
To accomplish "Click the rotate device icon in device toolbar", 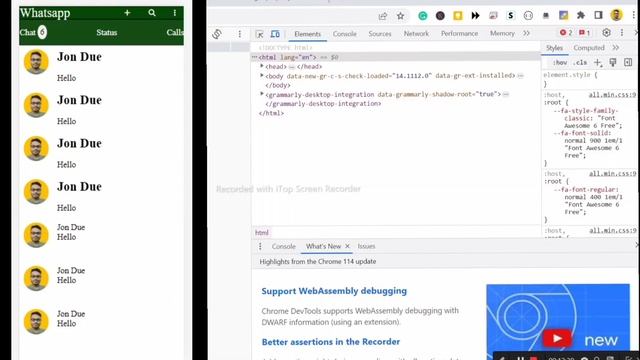I will click(x=217, y=34).
